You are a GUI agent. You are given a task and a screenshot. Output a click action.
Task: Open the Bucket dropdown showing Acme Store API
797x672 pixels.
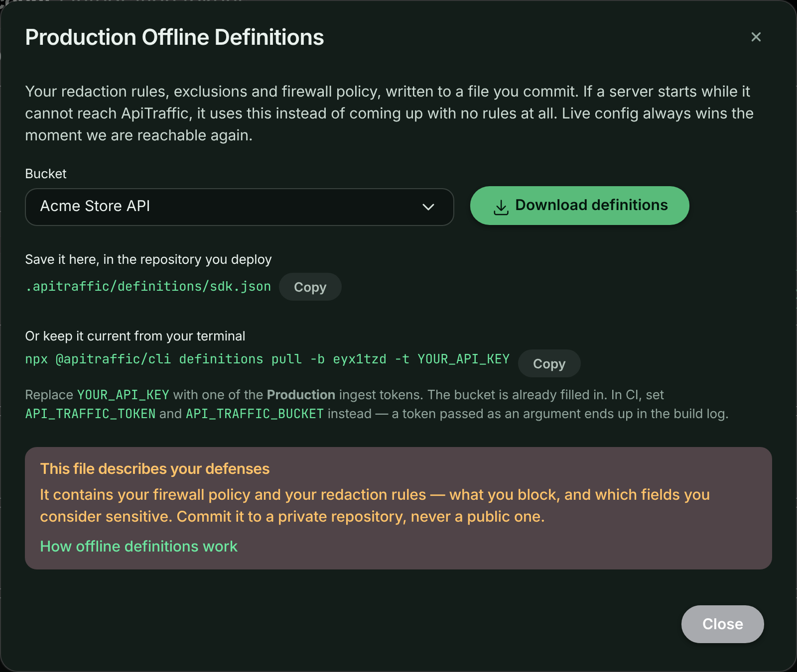(x=239, y=207)
